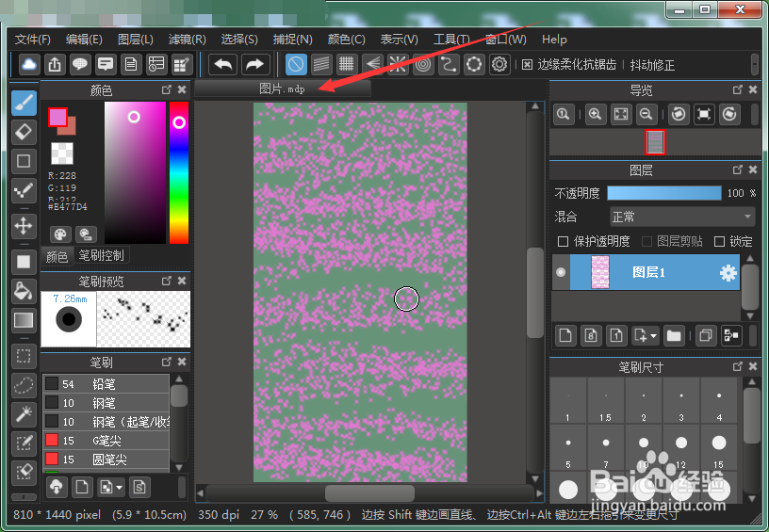Viewport: 769px width, 532px height.
Task: Enable curve snap
Action: click(x=449, y=64)
